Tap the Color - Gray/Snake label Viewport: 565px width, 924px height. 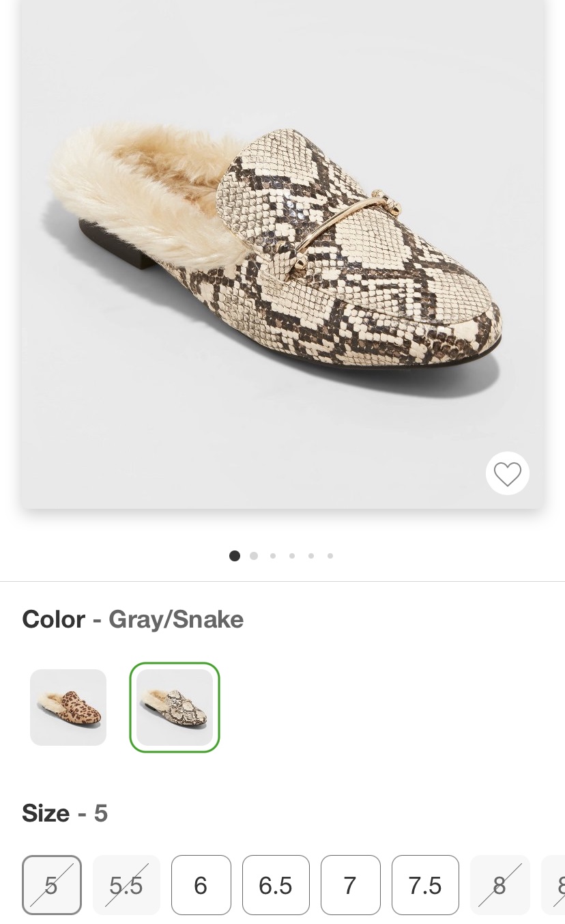pyautogui.click(x=133, y=619)
